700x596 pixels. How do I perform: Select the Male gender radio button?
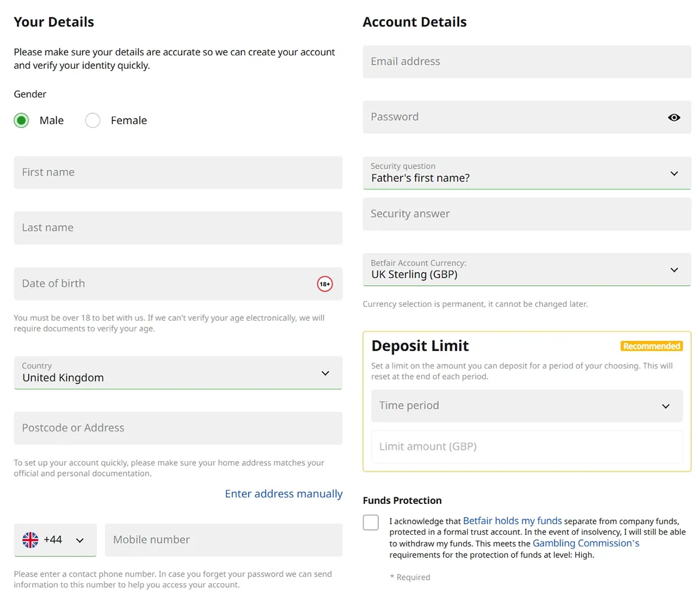(21, 120)
